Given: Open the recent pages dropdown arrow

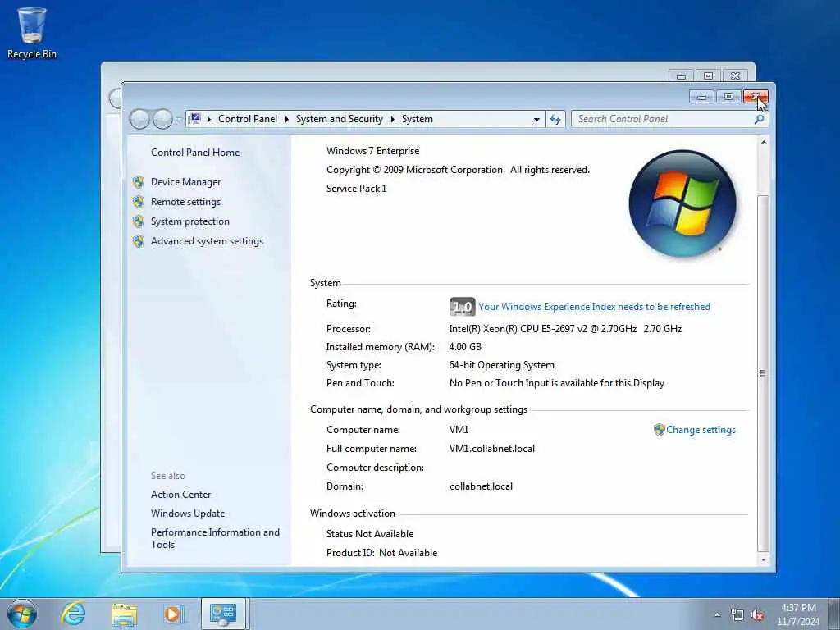Looking at the screenshot, I should 179,120.
